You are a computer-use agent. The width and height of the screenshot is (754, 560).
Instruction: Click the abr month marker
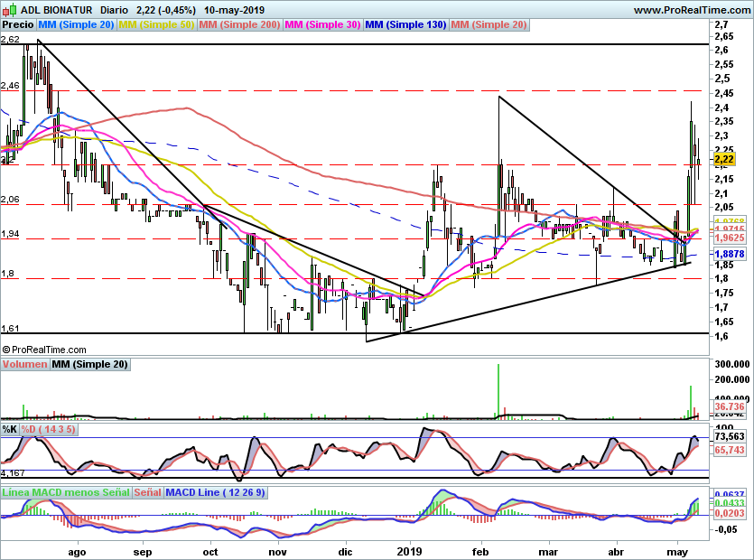click(x=616, y=552)
